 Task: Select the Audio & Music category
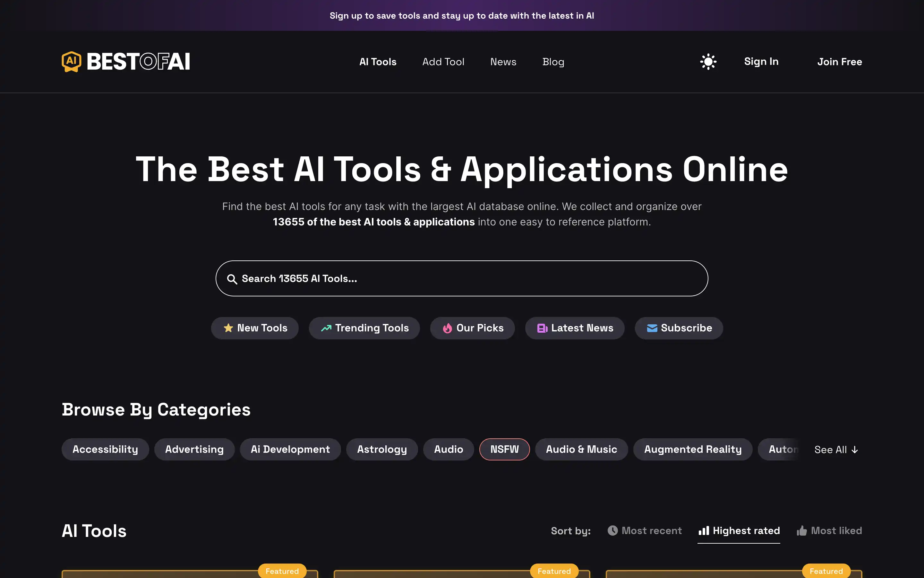coord(581,449)
